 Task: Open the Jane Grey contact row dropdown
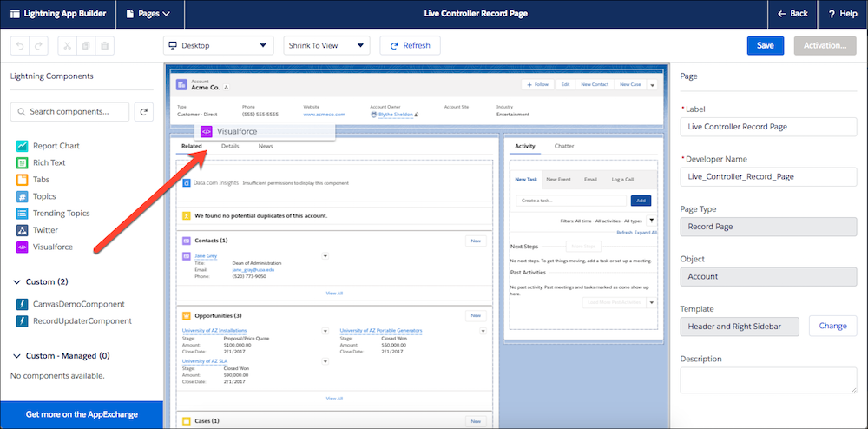[x=325, y=255]
